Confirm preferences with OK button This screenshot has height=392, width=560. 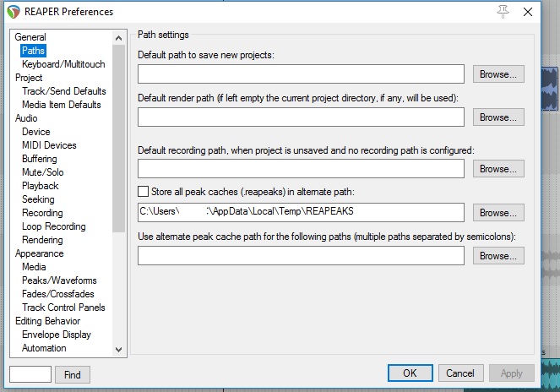(x=410, y=373)
